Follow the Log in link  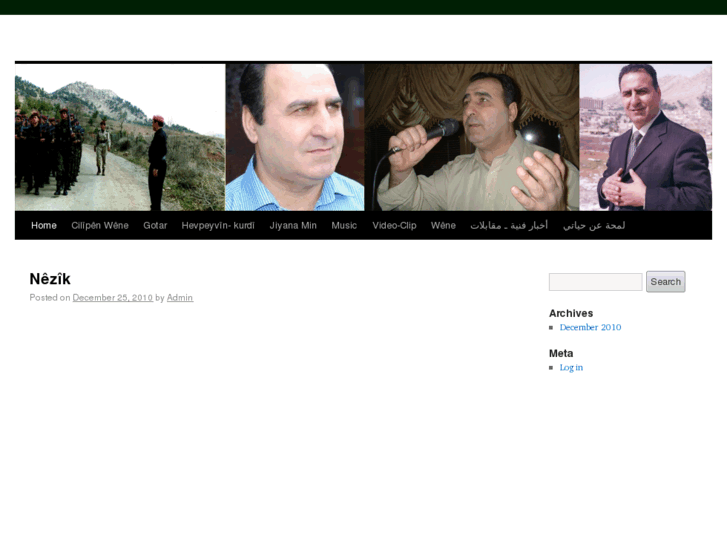pos(571,368)
